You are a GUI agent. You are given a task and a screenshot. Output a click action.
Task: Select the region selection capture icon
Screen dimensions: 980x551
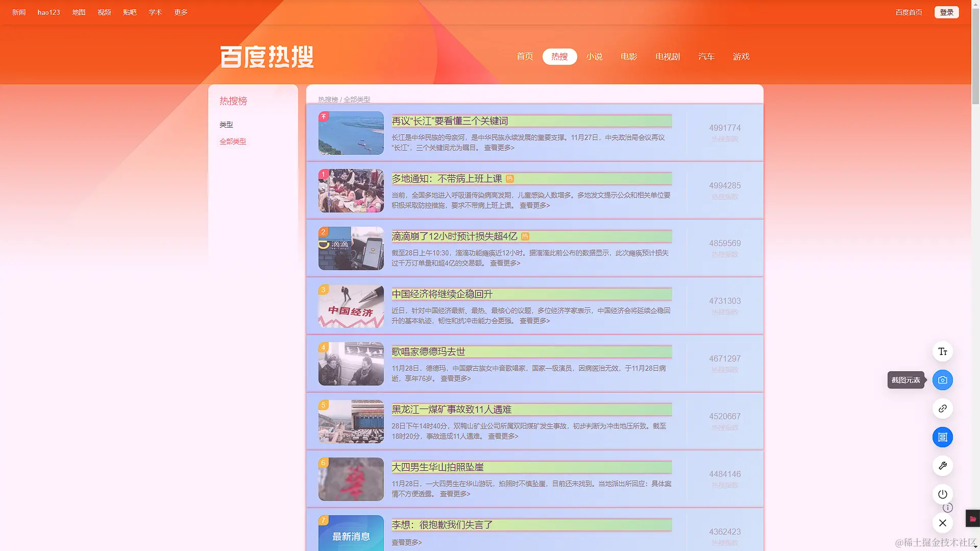942,437
